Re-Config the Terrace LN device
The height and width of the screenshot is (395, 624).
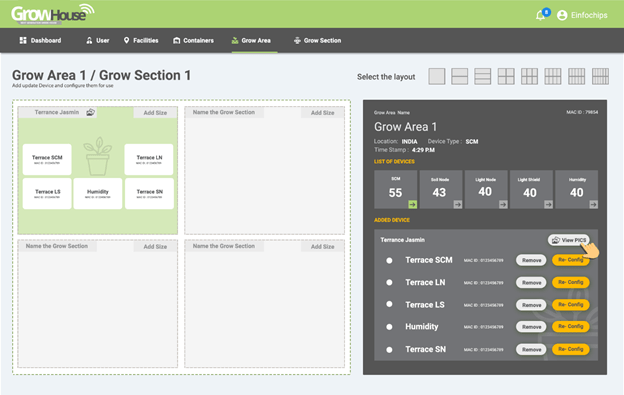571,282
